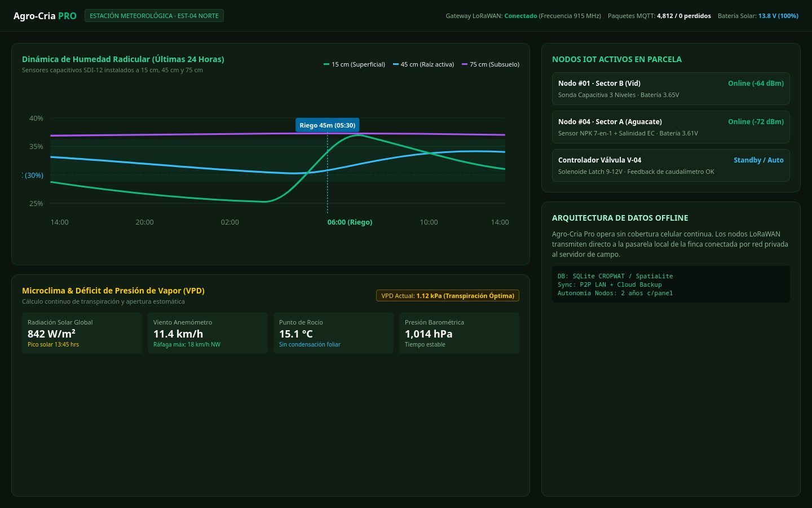The image size is (812, 508).
Task: Open Nodo #04 Sector A (Aguacate) card
Action: point(671,127)
